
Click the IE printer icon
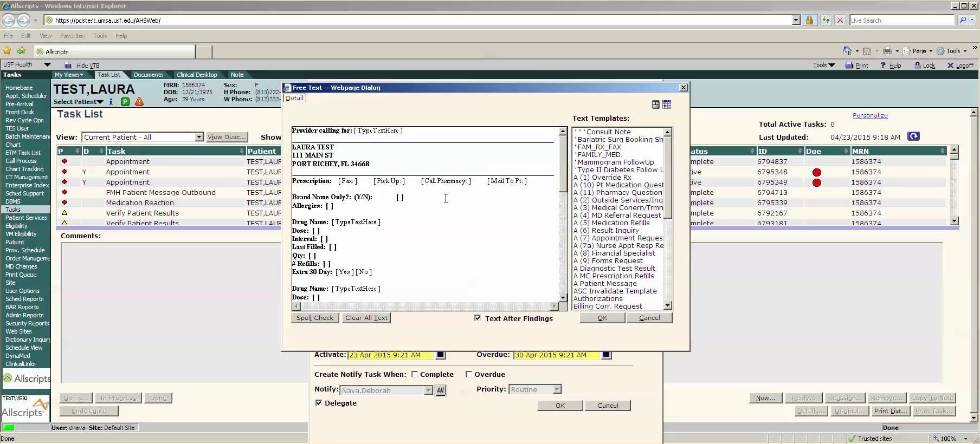click(887, 51)
